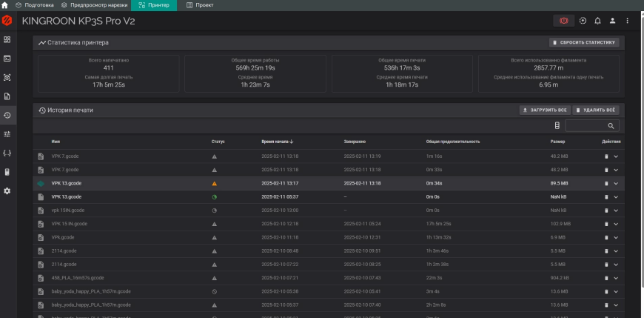Expand the 458_PLA_16m57s.gcode row details
This screenshot has width=644, height=318.
(615, 277)
